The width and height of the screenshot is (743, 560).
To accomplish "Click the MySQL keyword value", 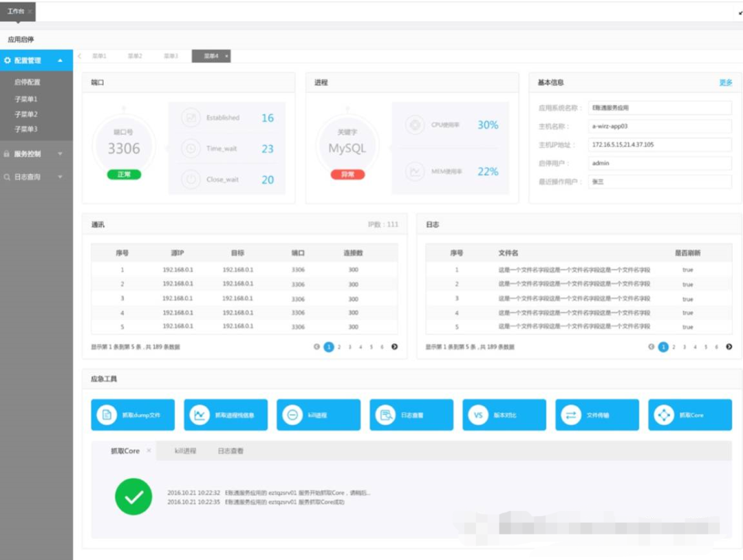I will 347,149.
